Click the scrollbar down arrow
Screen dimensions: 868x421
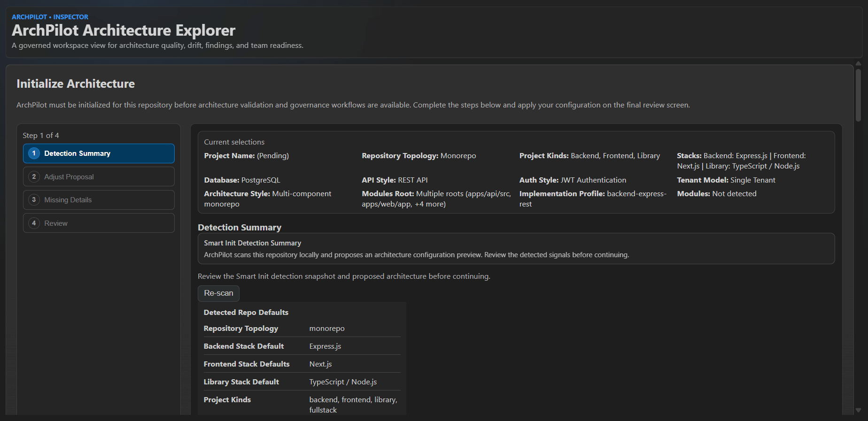click(x=858, y=410)
